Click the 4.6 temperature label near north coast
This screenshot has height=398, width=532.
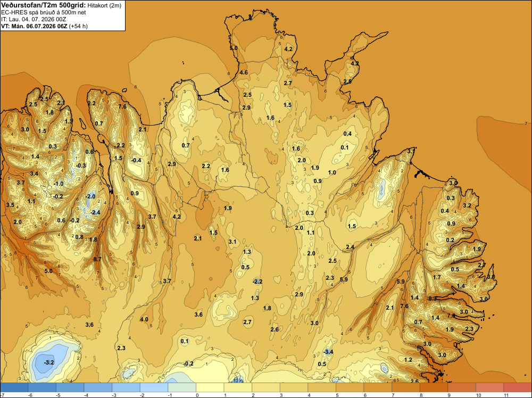[x=244, y=72]
